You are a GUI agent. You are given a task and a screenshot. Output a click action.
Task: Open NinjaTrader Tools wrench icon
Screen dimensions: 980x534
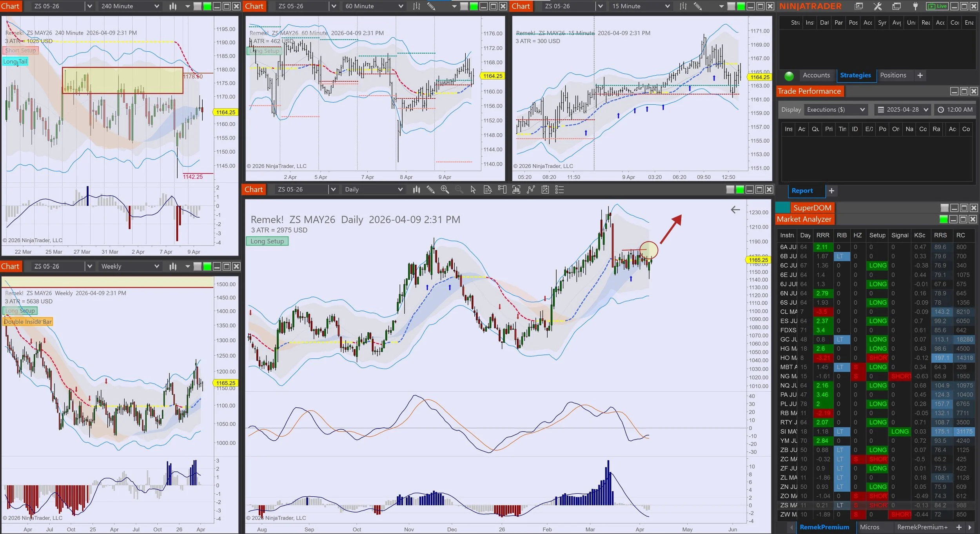coord(878,6)
